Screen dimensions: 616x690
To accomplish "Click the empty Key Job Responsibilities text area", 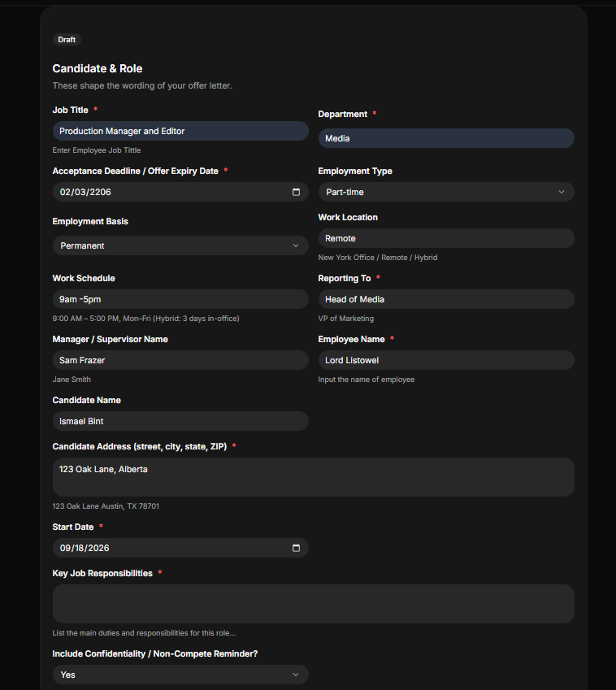I will [313, 604].
